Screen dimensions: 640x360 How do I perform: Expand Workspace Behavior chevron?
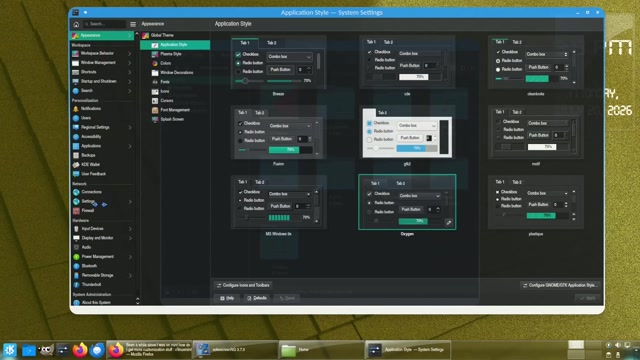pos(130,53)
